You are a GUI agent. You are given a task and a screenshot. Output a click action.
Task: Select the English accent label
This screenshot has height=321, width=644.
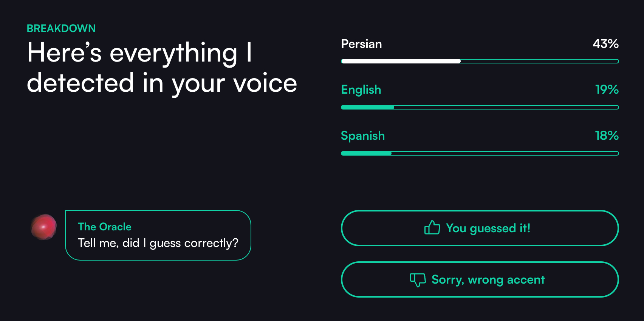(361, 90)
